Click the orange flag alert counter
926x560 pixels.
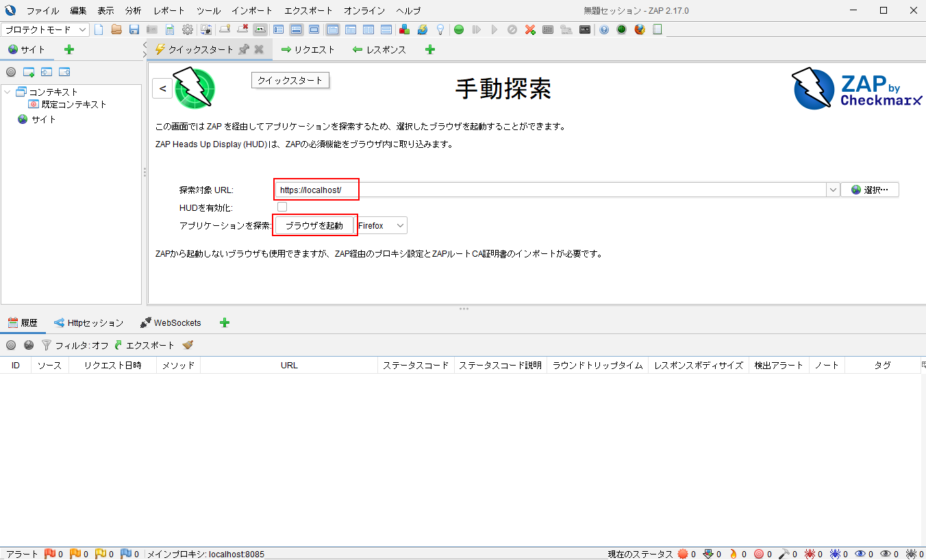tap(79, 554)
